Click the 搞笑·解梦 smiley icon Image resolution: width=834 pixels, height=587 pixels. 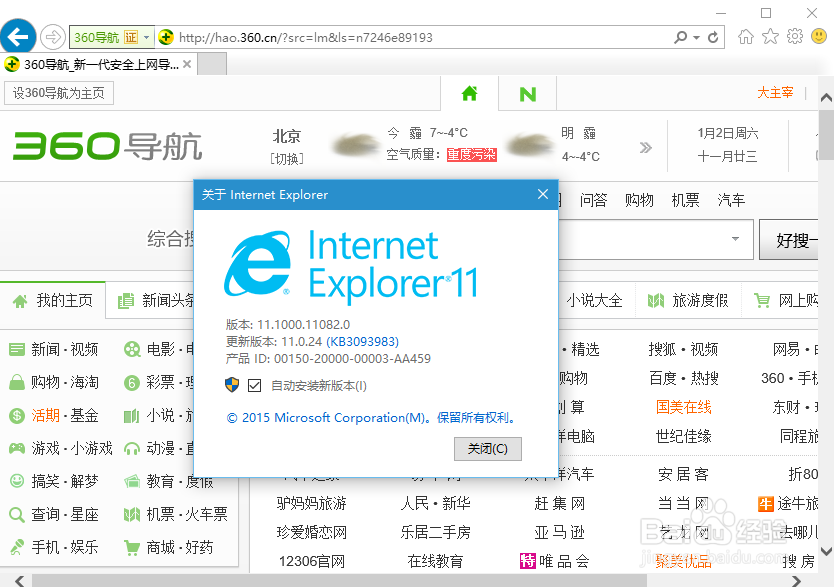[16, 481]
